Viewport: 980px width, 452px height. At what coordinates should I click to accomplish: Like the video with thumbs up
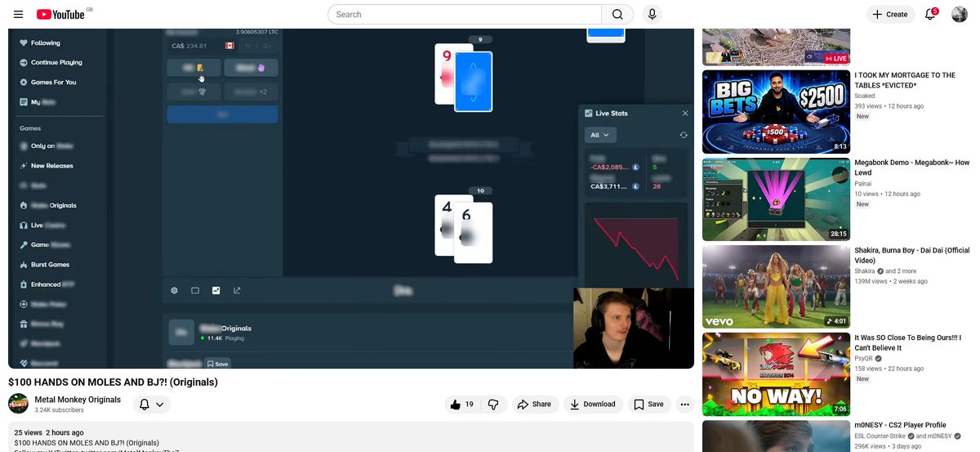coord(462,404)
